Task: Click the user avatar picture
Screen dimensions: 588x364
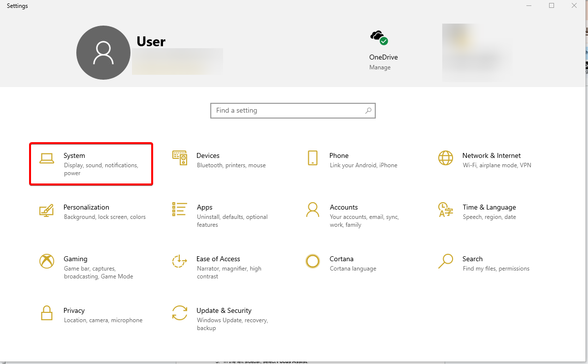Action: pos(103,53)
